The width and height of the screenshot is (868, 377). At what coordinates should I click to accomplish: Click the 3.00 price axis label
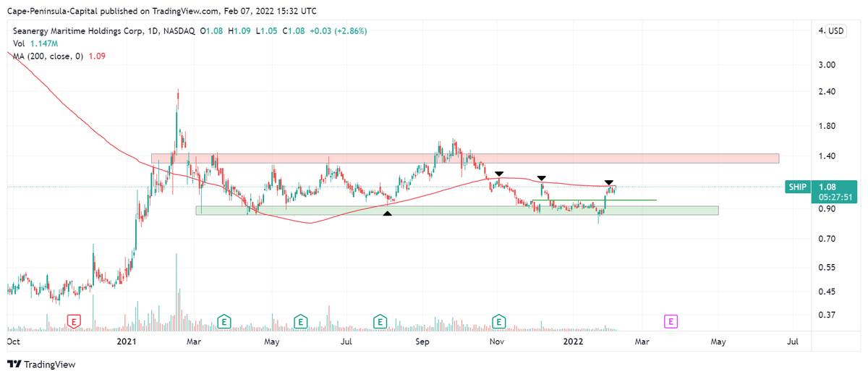click(x=828, y=64)
